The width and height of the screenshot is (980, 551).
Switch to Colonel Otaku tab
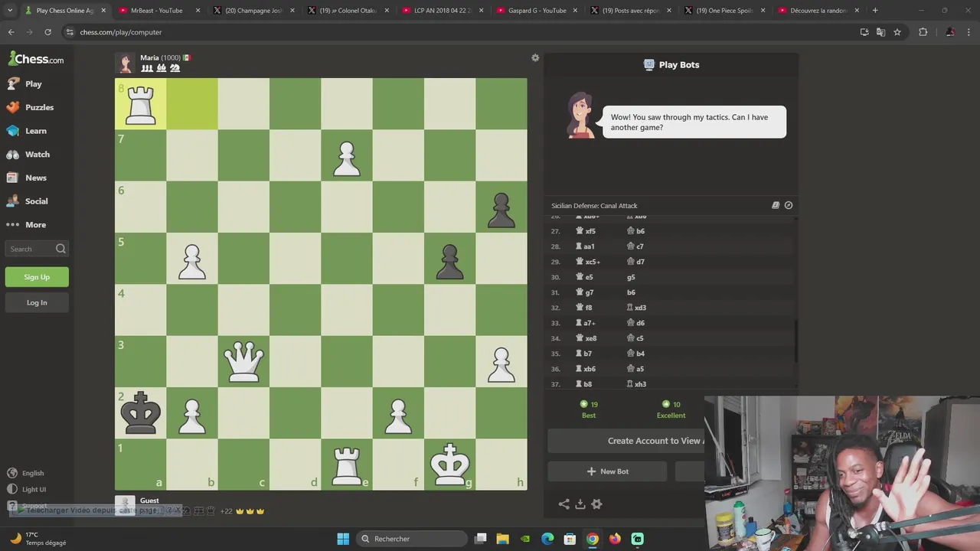pyautogui.click(x=348, y=11)
